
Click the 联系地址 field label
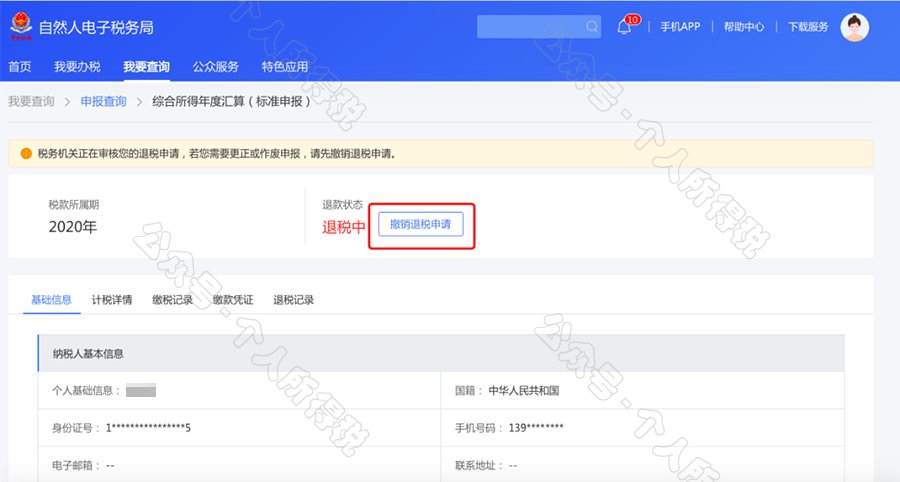pos(479,465)
